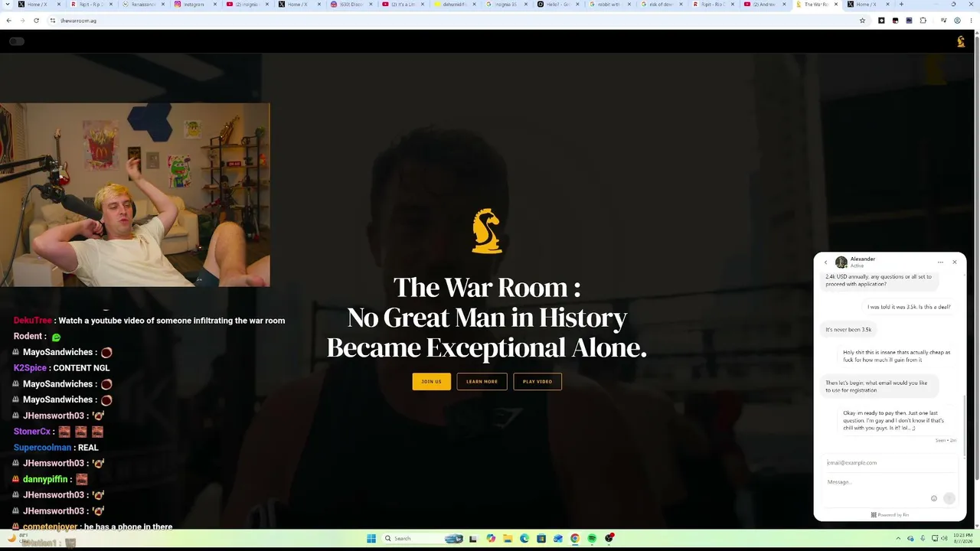Open the Chrome three-dot menu
Viewport: 980px width, 551px height.
tap(971, 21)
